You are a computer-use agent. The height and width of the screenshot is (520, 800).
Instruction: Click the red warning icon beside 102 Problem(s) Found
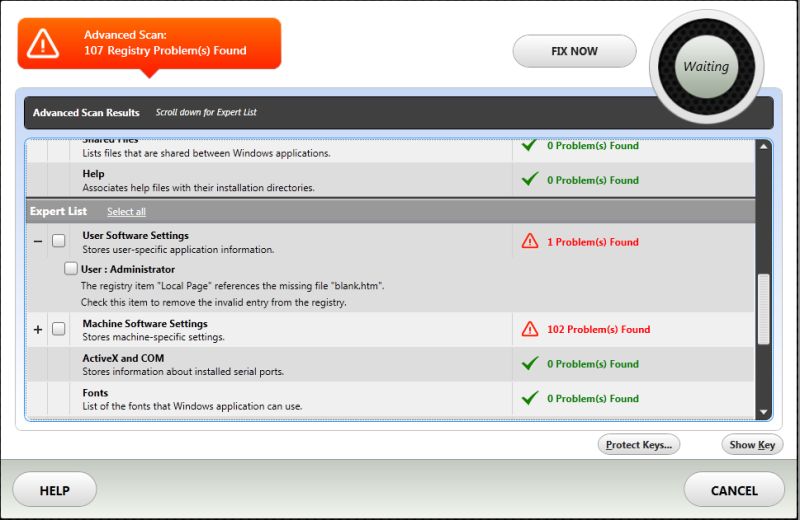tap(530, 329)
